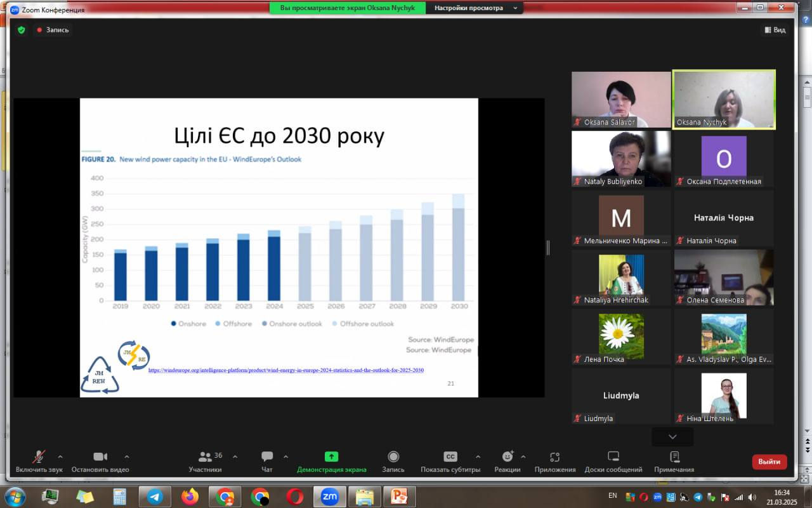
Task: Open Настройки просмотра view options dropdown
Action: pyautogui.click(x=474, y=8)
